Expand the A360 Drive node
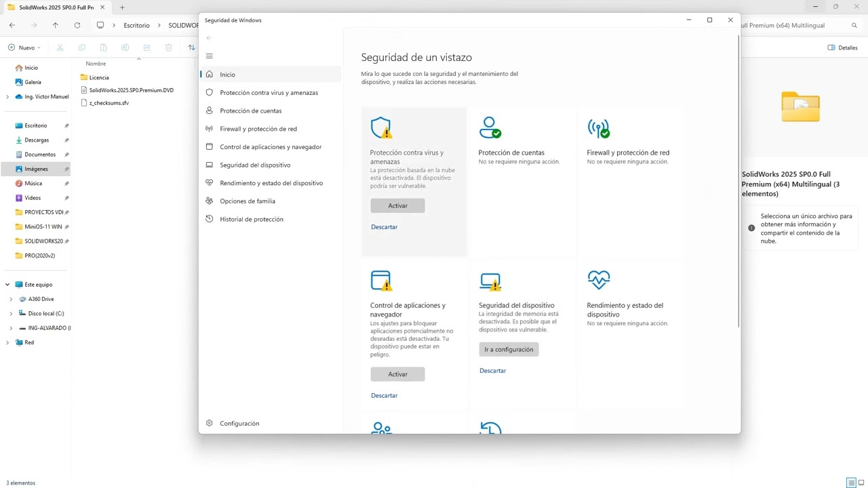 click(11, 299)
